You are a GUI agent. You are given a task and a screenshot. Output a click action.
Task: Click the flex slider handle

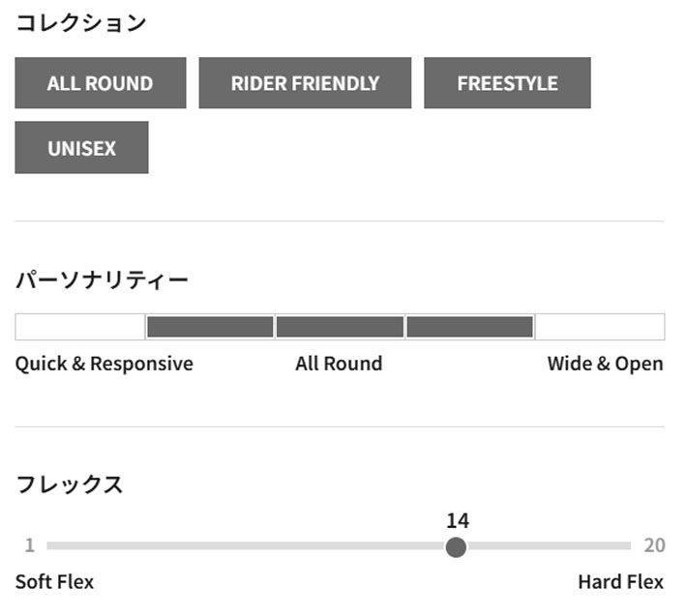(456, 547)
